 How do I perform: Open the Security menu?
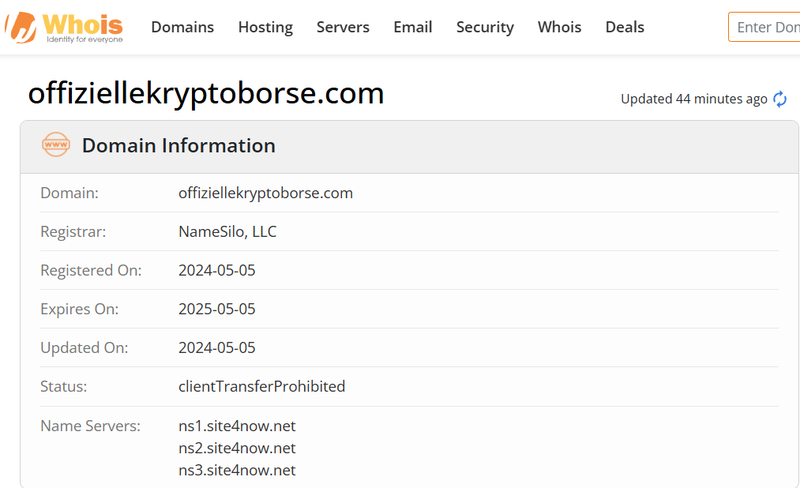tap(485, 27)
